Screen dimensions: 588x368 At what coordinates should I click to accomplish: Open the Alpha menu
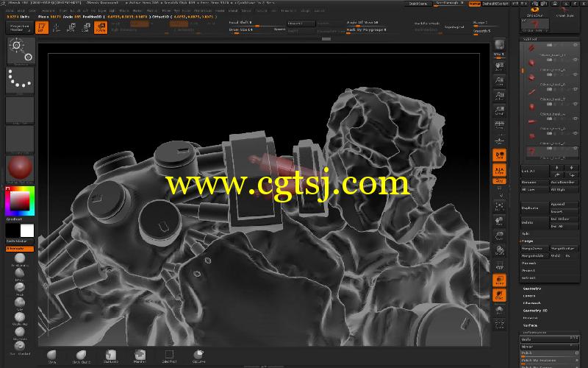point(11,11)
